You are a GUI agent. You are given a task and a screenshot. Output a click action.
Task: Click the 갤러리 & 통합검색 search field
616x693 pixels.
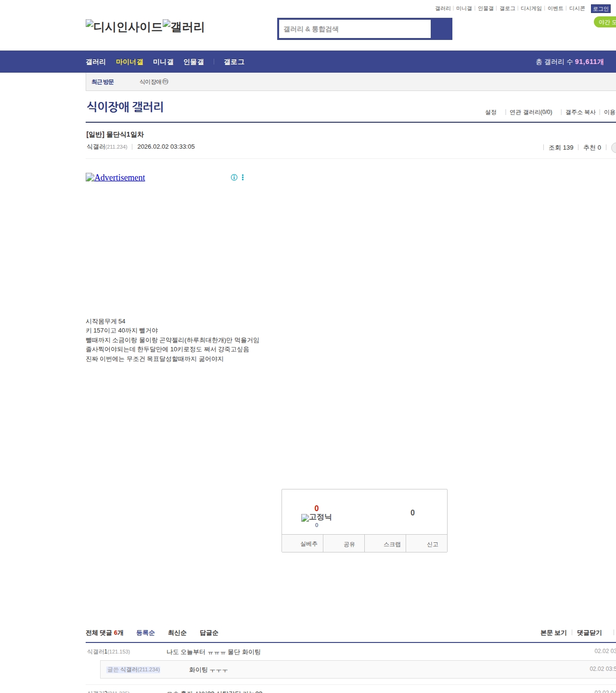click(x=355, y=29)
